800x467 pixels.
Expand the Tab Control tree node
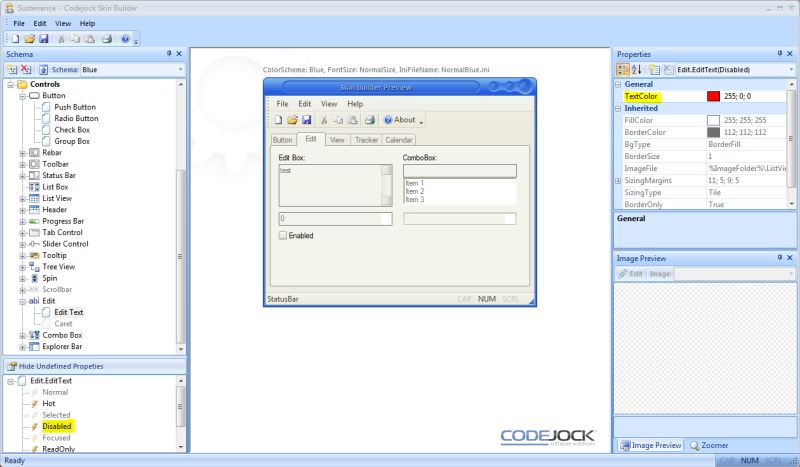point(22,233)
